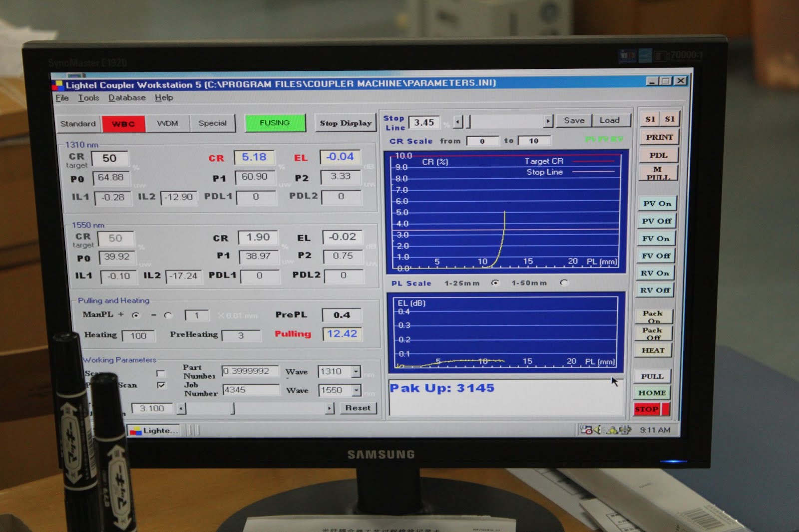The height and width of the screenshot is (532, 799).
Task: Open the Help menu
Action: point(164,97)
